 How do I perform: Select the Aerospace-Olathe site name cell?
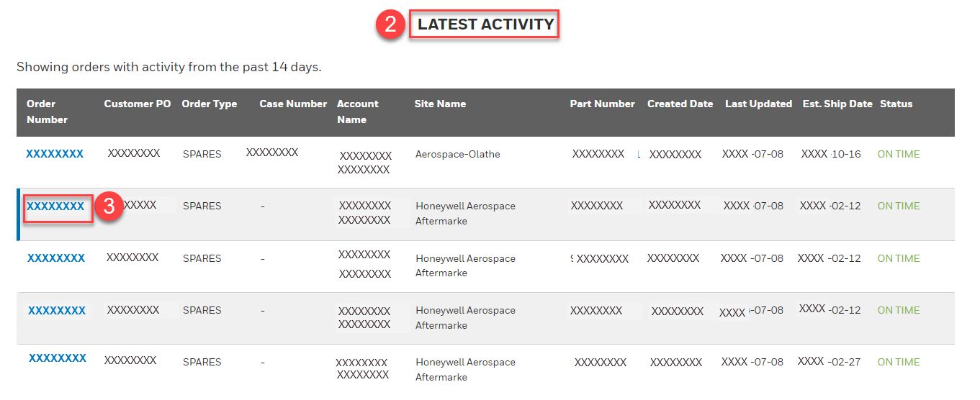pos(458,154)
